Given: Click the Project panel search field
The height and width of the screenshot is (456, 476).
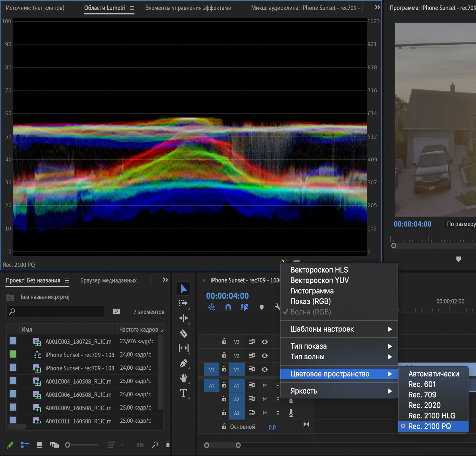Looking at the screenshot, I should tap(56, 311).
